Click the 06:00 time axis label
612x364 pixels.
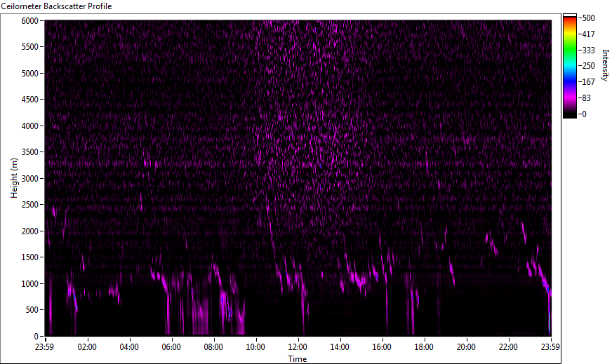171,347
